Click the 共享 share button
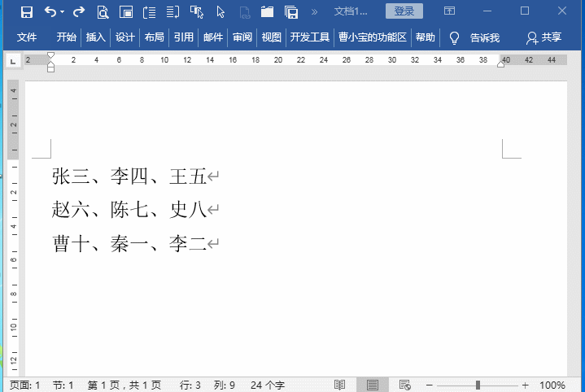This screenshot has width=585, height=392. point(544,37)
